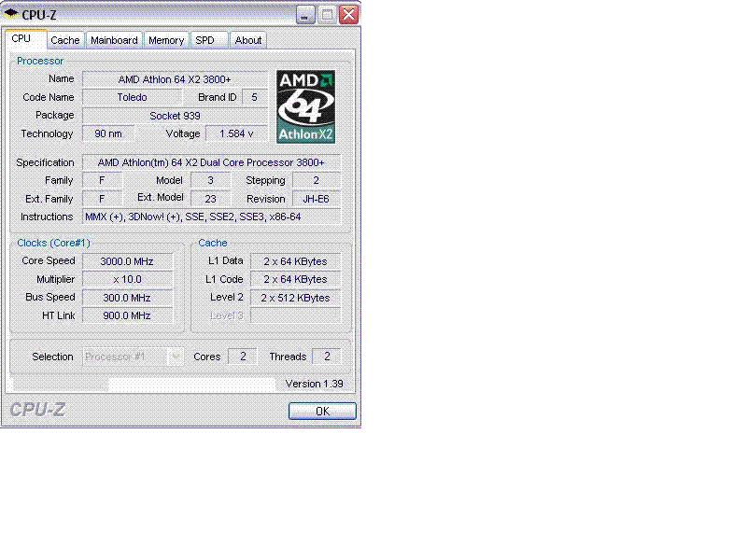Image resolution: width=747 pixels, height=560 pixels.
Task: Click the Level 2 value 2 x 512 KBytes
Action: pos(295,298)
